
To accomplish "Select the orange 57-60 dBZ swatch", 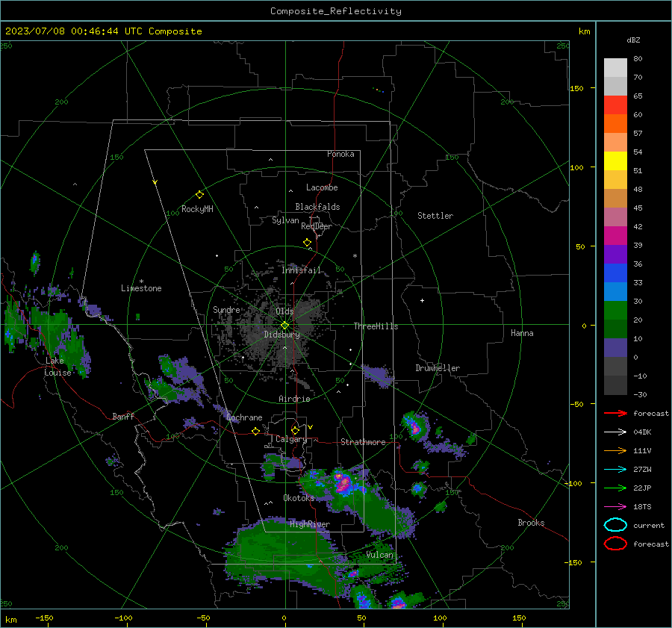I will tap(615, 124).
